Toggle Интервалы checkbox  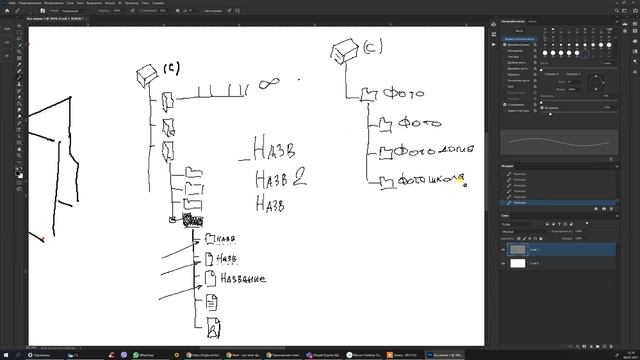(542, 108)
